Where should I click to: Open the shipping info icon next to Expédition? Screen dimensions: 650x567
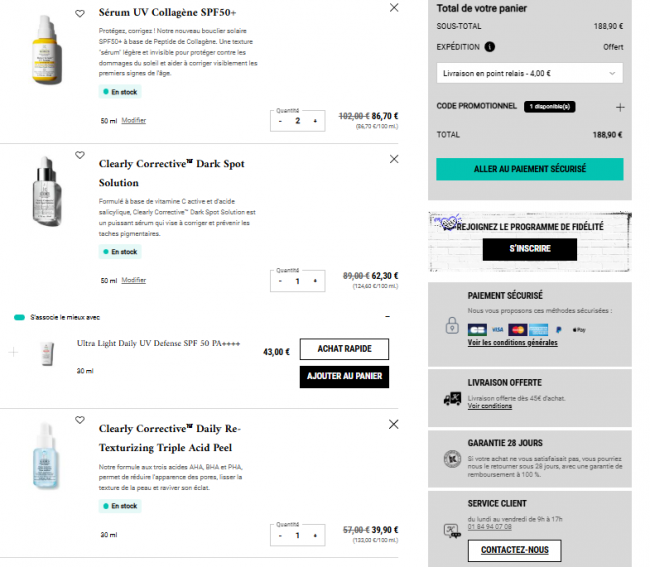coord(490,46)
